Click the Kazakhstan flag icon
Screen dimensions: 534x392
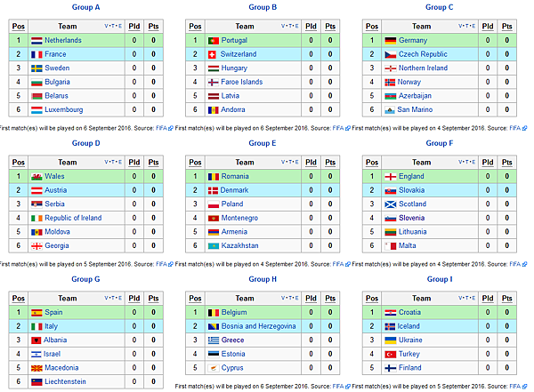(x=214, y=246)
